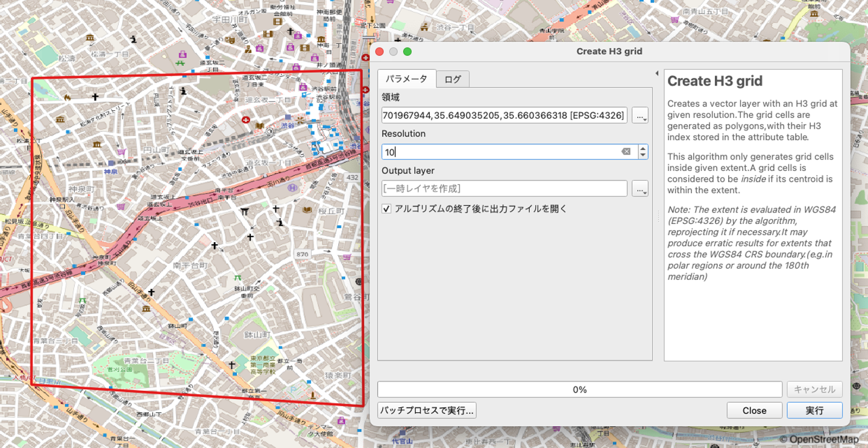This screenshot has height=448, width=868.
Task: Click the 870 route shield on map
Action: (302, 254)
